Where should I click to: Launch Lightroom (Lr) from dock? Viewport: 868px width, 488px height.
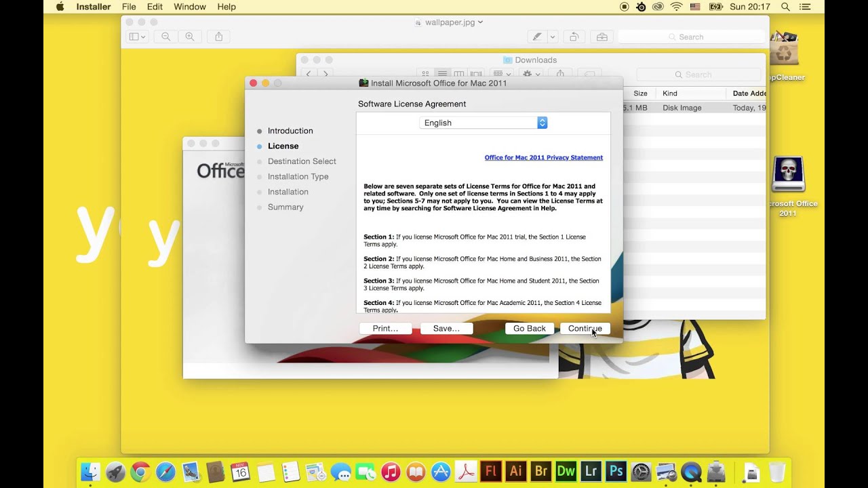(591, 470)
